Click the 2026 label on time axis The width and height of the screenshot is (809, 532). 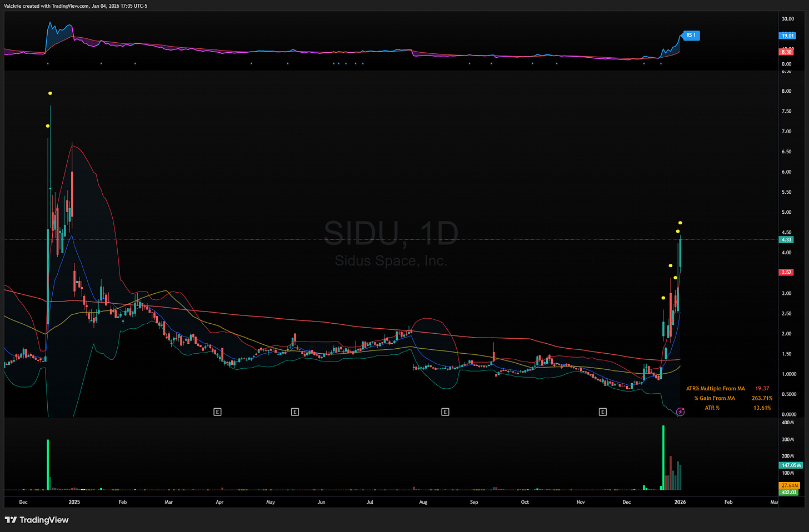680,502
